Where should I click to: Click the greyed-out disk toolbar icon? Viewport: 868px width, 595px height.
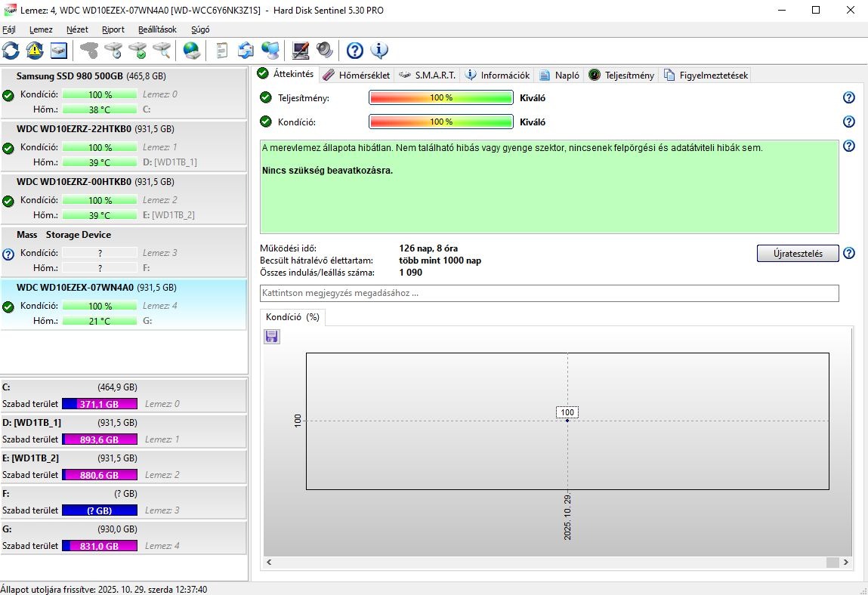coord(88,51)
